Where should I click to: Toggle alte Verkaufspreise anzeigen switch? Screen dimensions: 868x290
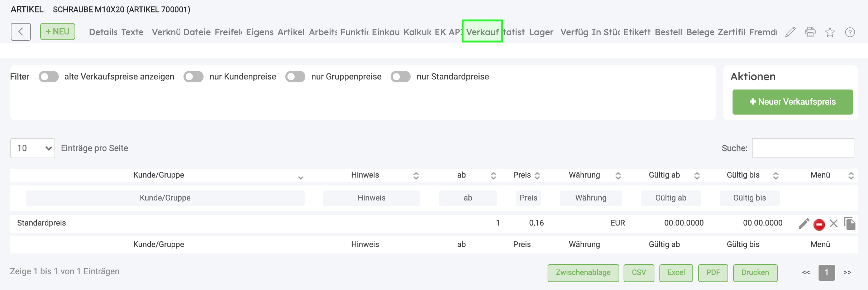click(49, 77)
